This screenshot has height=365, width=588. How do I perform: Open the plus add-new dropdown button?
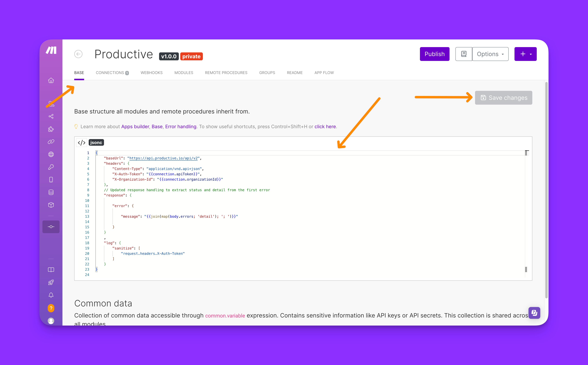pos(525,54)
